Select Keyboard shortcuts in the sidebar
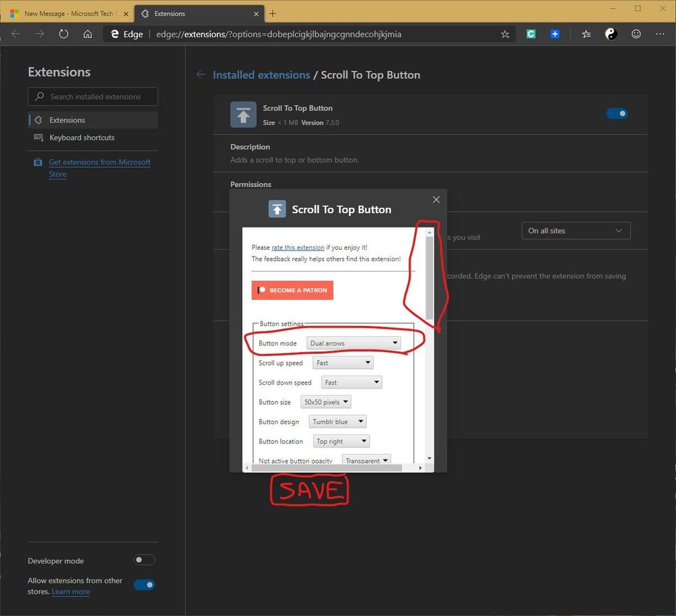The width and height of the screenshot is (676, 616). click(93, 137)
